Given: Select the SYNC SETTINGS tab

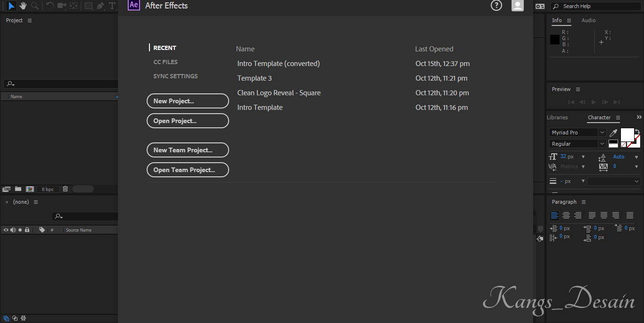Looking at the screenshot, I should click(175, 76).
